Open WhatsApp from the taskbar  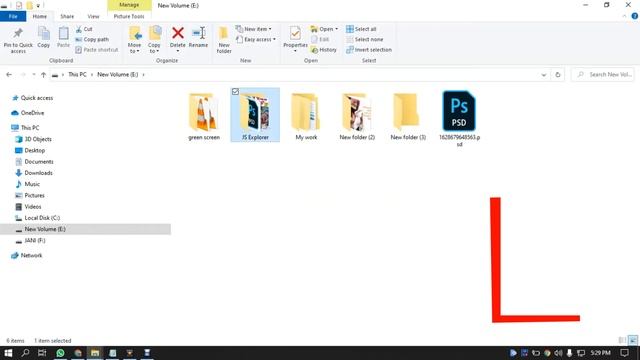point(60,353)
